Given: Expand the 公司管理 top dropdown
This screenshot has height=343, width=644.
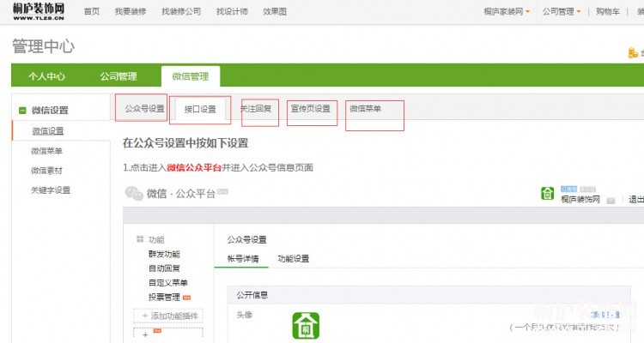Looking at the screenshot, I should pyautogui.click(x=562, y=11).
